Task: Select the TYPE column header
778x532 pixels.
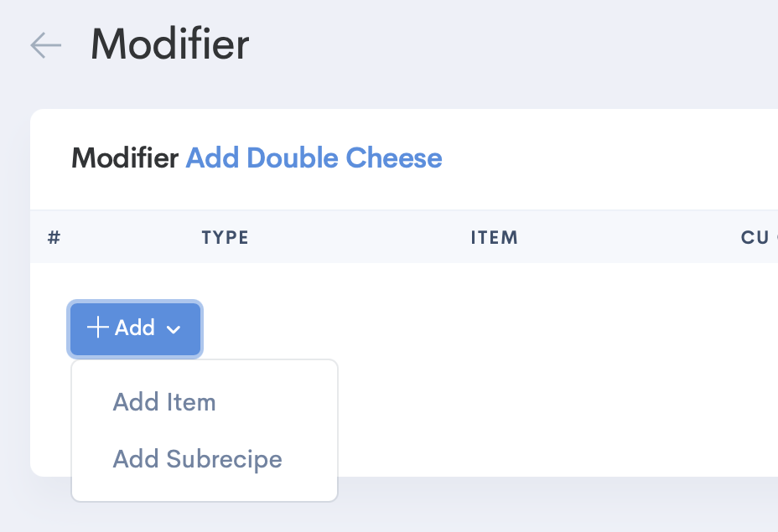Action: 225,237
